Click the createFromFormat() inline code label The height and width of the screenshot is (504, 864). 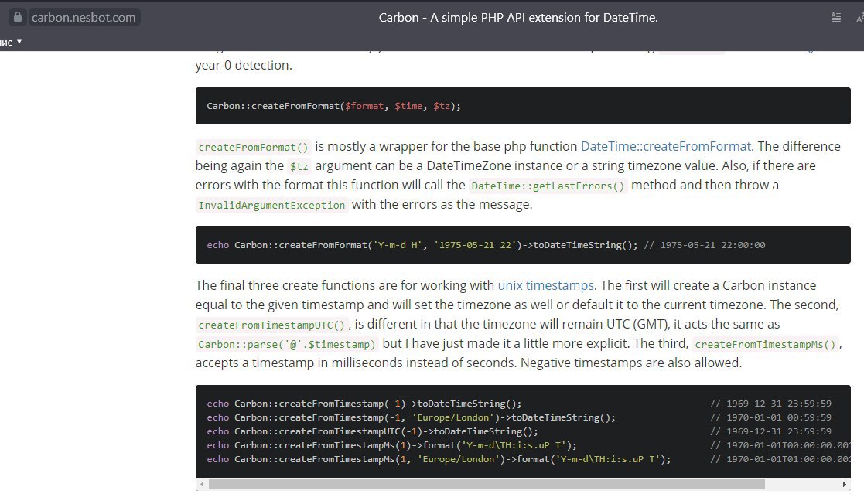pyautogui.click(x=253, y=147)
